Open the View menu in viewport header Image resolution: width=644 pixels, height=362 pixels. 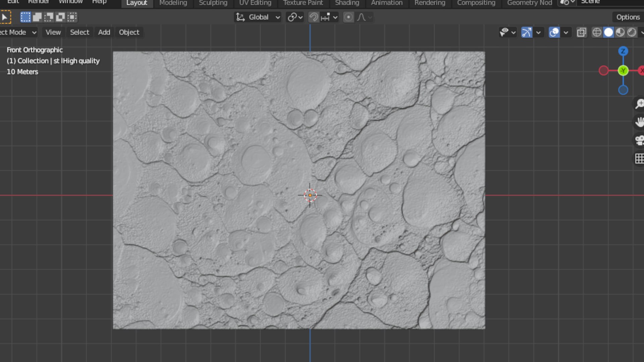click(x=53, y=33)
